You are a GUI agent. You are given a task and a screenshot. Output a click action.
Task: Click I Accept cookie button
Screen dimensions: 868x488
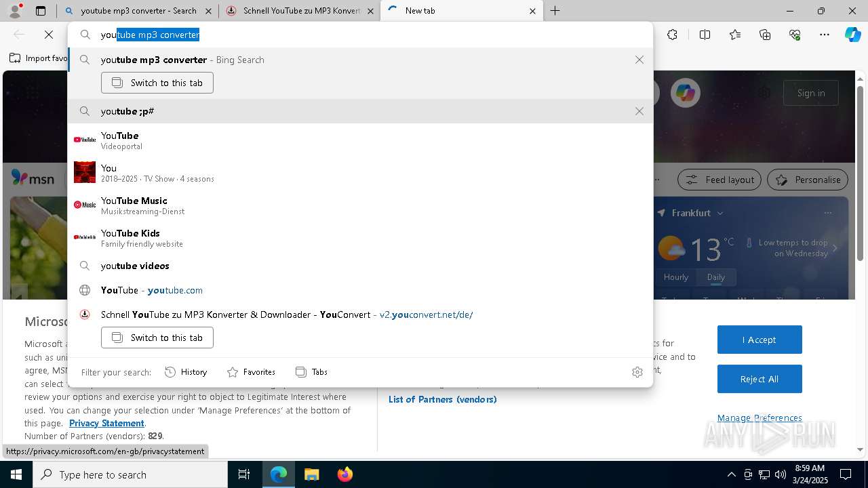759,340
